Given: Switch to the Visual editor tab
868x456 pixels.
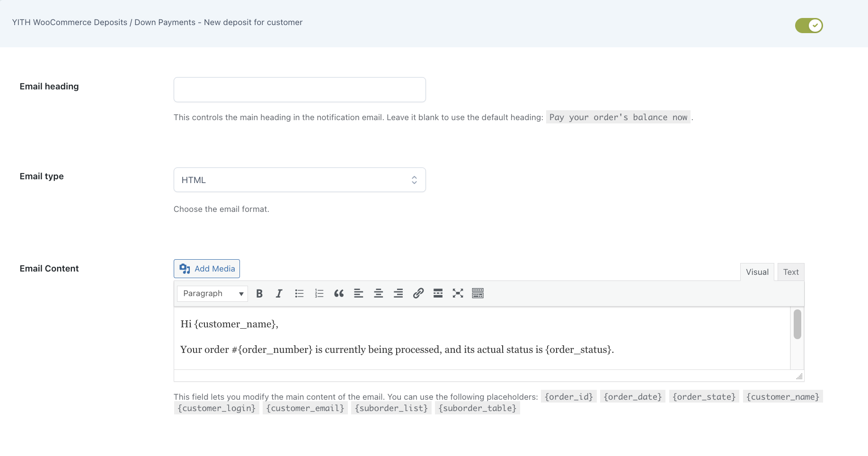Looking at the screenshot, I should tap(757, 272).
